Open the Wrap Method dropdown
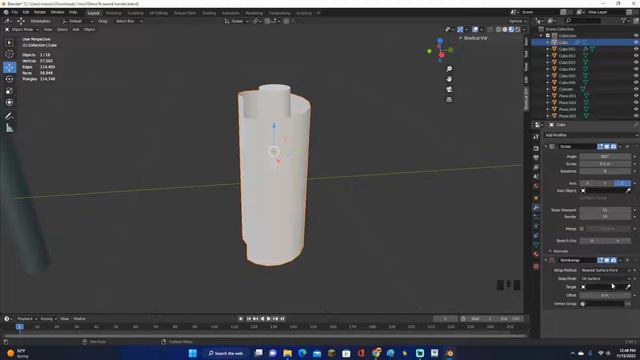The image size is (640, 360). click(x=605, y=271)
